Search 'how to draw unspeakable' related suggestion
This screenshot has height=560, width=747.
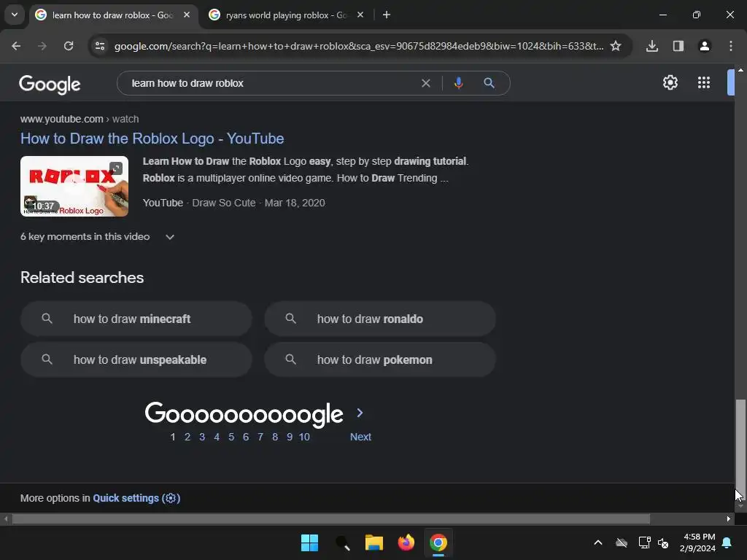coord(136,359)
